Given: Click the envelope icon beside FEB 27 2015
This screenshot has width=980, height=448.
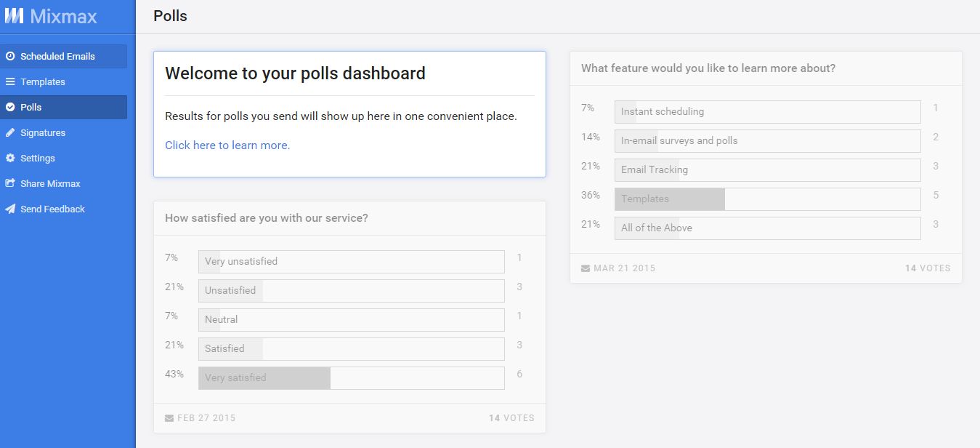Looking at the screenshot, I should point(169,418).
